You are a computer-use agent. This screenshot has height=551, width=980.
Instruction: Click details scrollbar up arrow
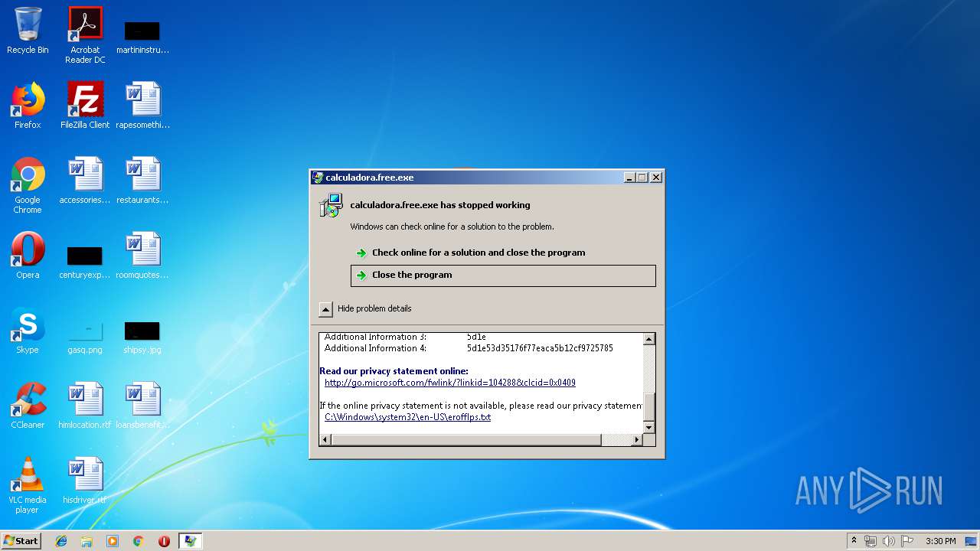pos(649,339)
